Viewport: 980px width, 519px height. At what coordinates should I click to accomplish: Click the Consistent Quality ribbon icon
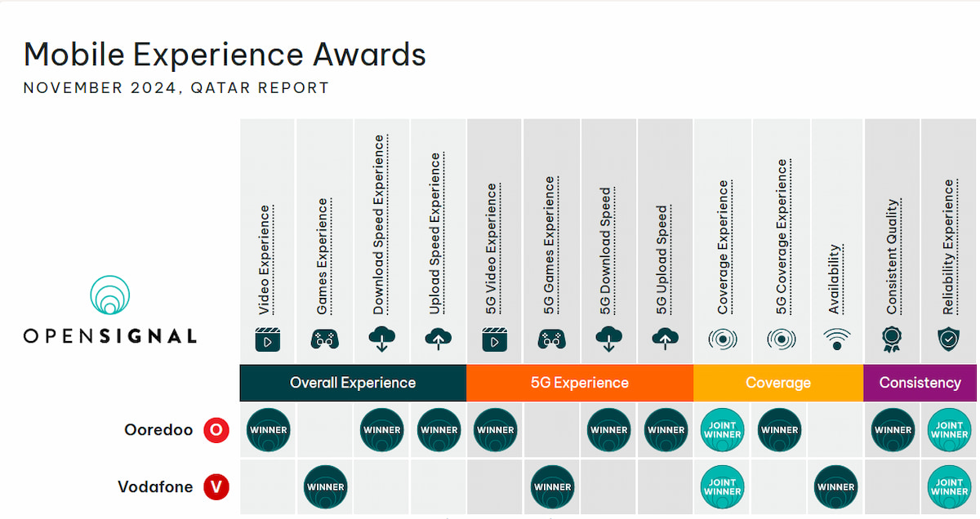click(893, 339)
